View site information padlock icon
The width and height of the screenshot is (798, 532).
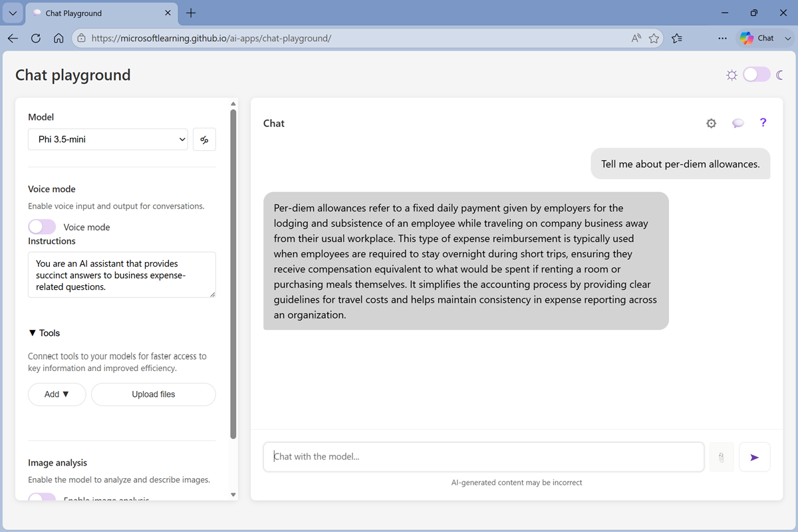[81, 38]
